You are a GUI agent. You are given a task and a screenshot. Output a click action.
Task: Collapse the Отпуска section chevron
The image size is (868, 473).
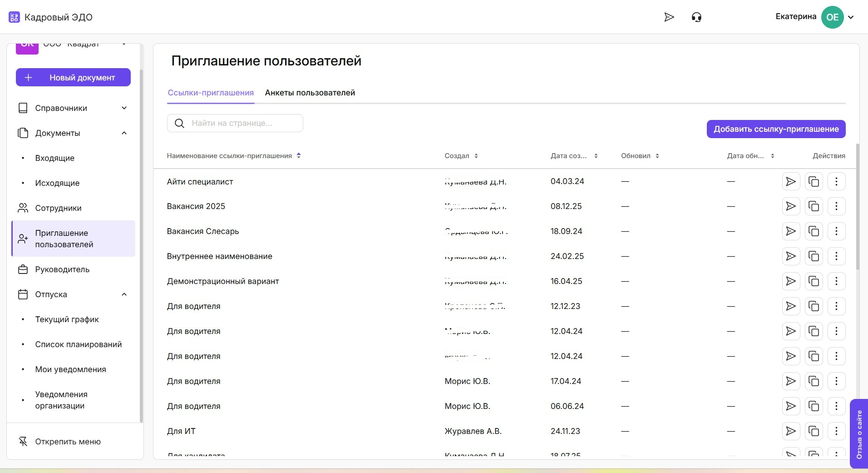click(123, 294)
